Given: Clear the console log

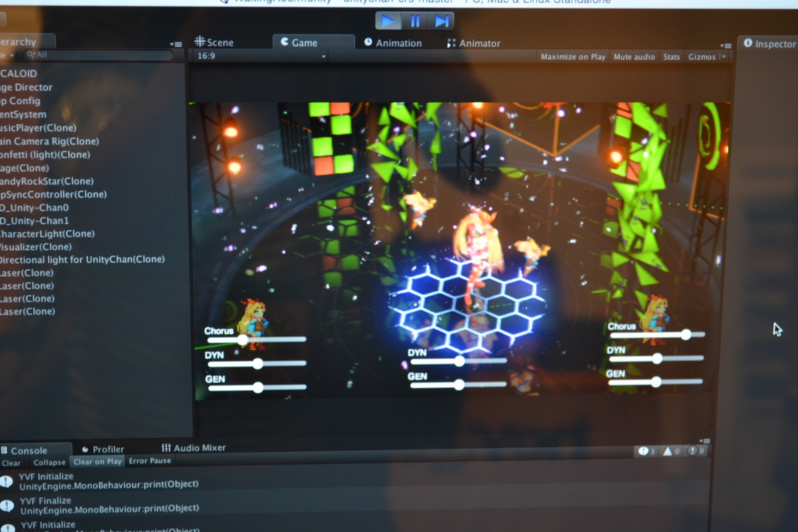Looking at the screenshot, I should [11, 463].
